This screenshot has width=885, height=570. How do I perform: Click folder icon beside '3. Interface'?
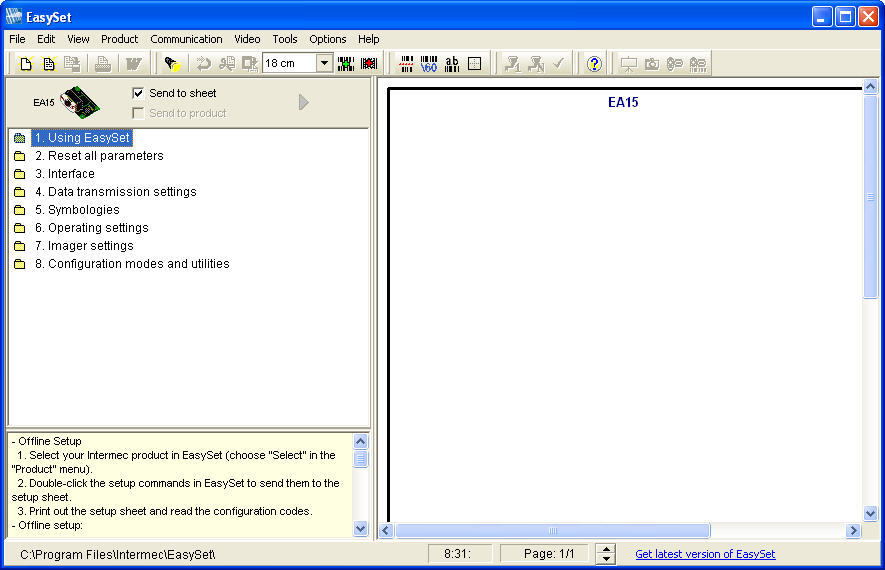click(x=20, y=174)
